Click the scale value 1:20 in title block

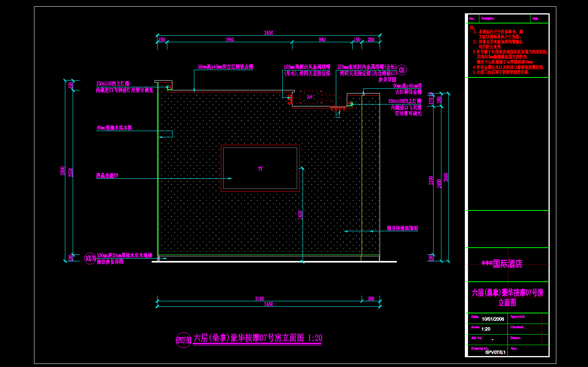pos(486,329)
